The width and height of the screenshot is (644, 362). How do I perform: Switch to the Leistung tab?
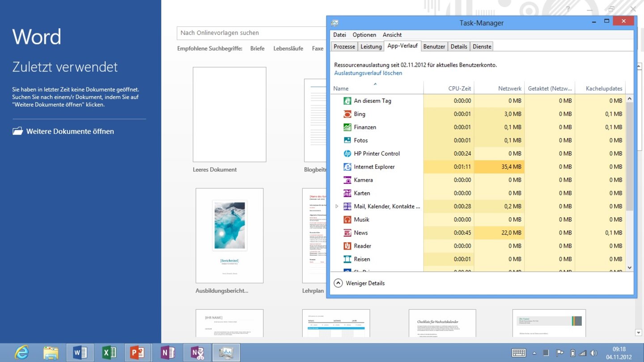pos(371,46)
